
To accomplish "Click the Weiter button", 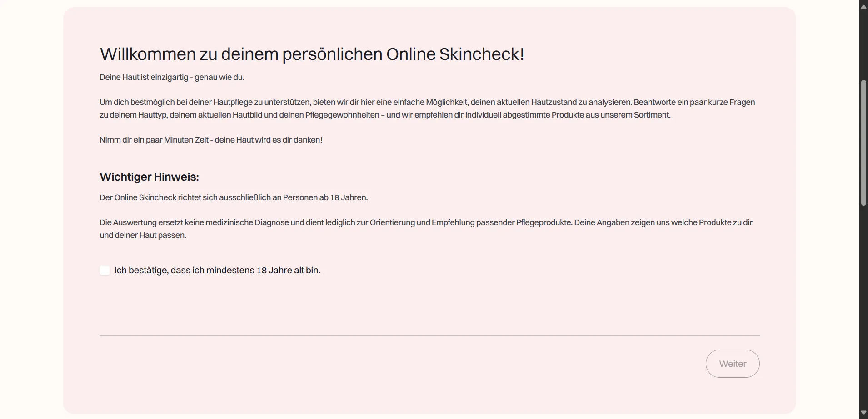I will tap(733, 364).
